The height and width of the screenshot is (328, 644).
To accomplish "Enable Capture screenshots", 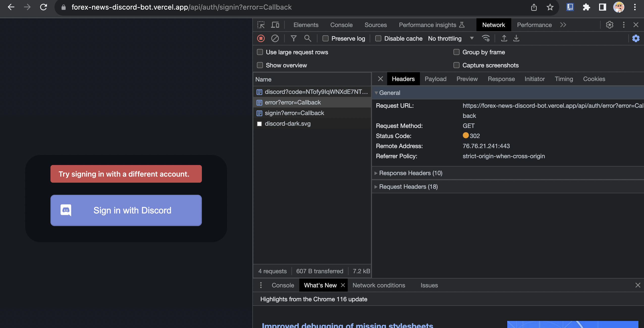I will point(456,65).
